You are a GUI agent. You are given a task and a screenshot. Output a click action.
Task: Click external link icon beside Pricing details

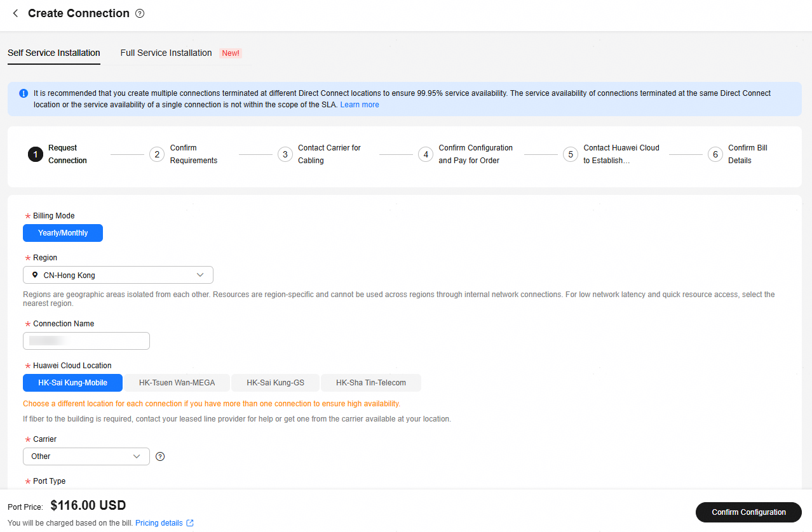(x=189, y=523)
